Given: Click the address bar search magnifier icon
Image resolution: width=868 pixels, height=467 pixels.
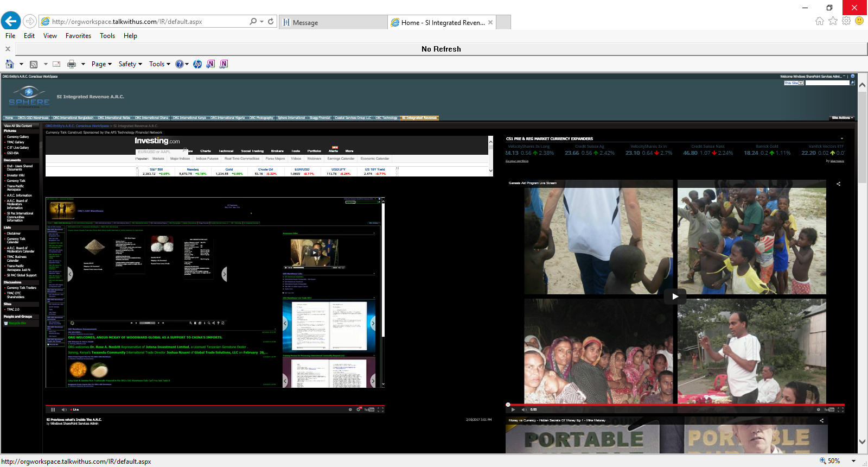Looking at the screenshot, I should pos(253,21).
